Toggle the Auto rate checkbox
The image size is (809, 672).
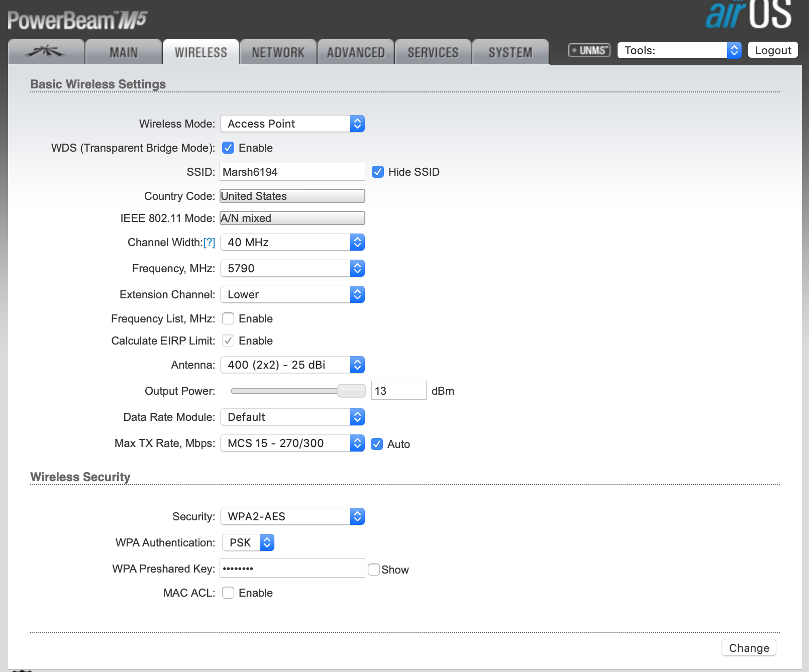click(377, 444)
